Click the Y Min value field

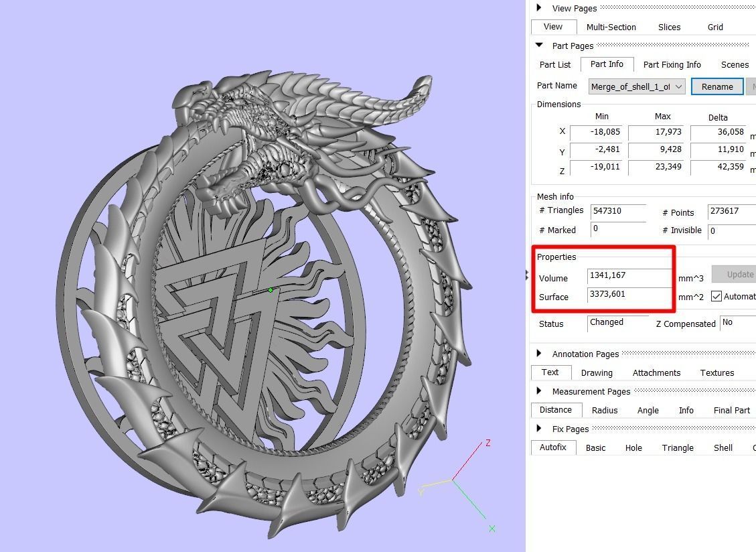[595, 149]
